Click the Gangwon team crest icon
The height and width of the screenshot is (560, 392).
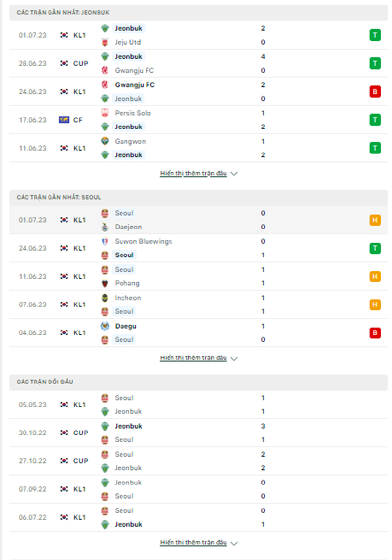pyautogui.click(x=105, y=141)
